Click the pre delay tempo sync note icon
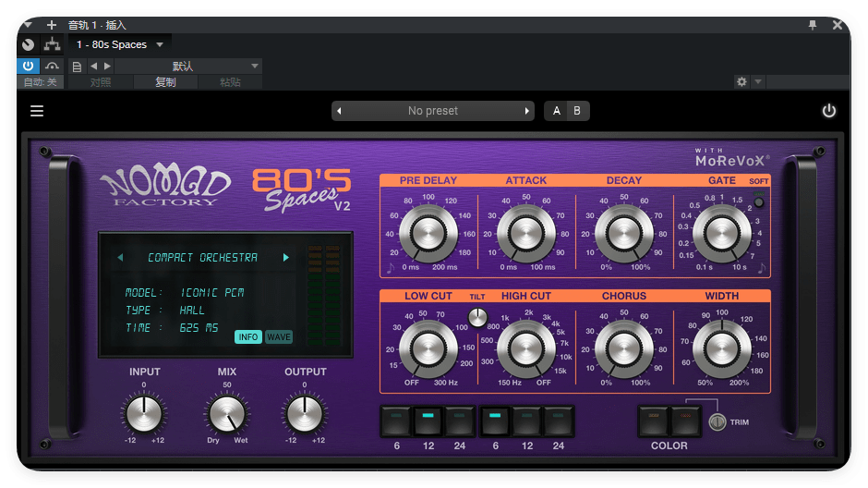Viewport: 868px width, 488px height. click(392, 268)
